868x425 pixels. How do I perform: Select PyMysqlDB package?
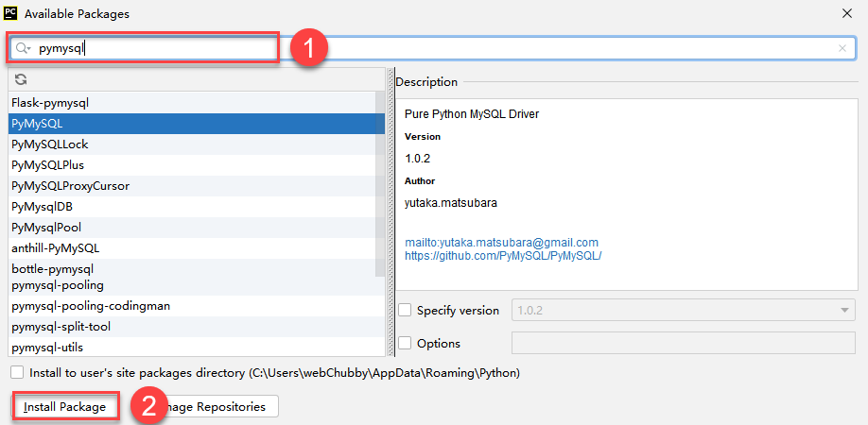(192, 207)
